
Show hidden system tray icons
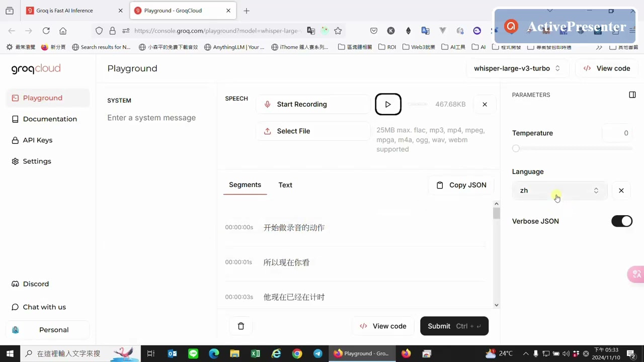[526, 353]
